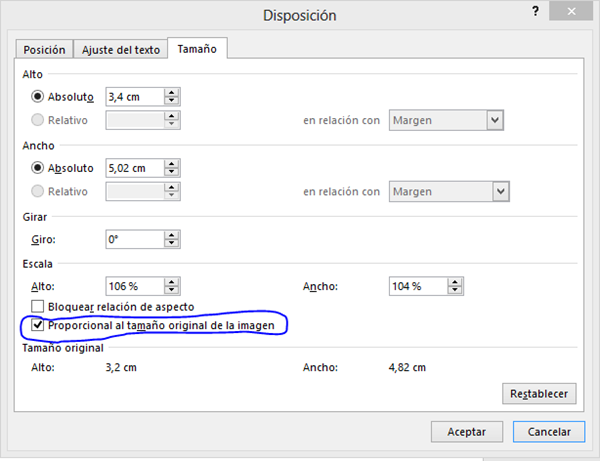Decrease Alto absolute height with down arrow
This screenshot has width=600, height=461.
tap(171, 101)
